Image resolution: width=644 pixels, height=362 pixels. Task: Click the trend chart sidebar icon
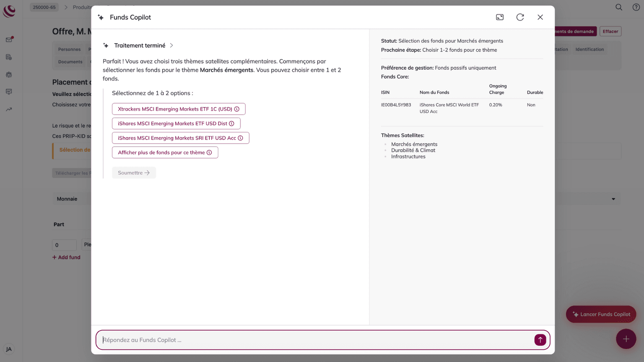9,109
